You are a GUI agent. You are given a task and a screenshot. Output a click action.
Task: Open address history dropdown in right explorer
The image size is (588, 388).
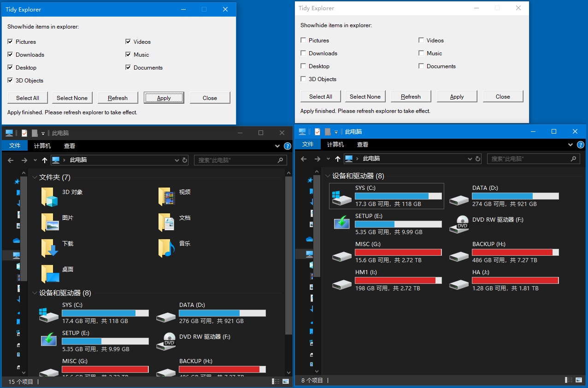470,159
